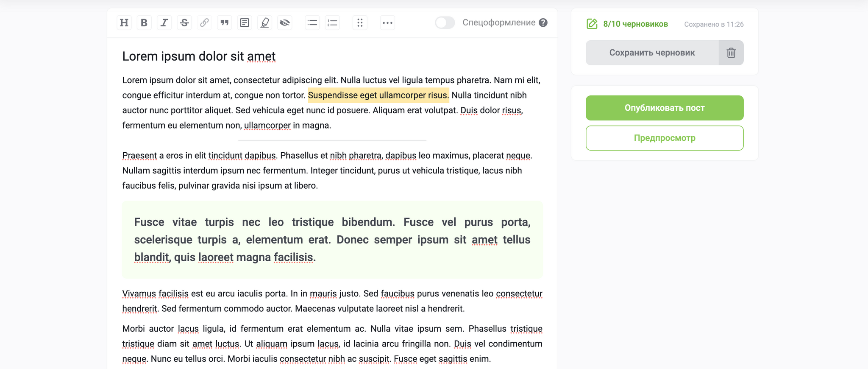868x369 pixels.
Task: Delete draft with trash icon
Action: click(x=731, y=53)
